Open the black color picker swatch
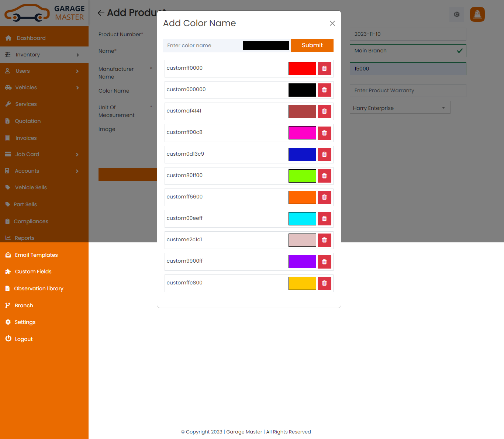504x439 pixels. (x=266, y=45)
